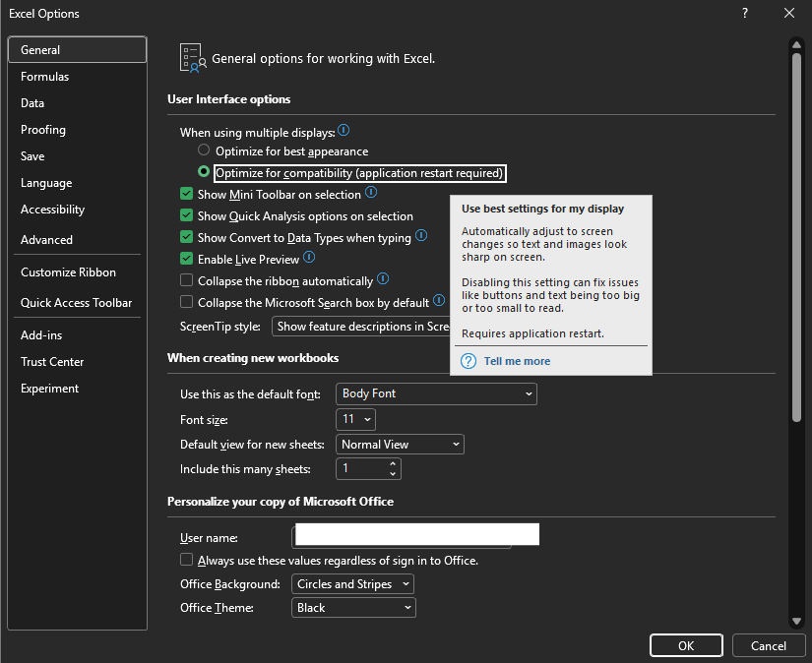Open the Experiment category
Viewport: 812px width, 663px height.
[77, 389]
